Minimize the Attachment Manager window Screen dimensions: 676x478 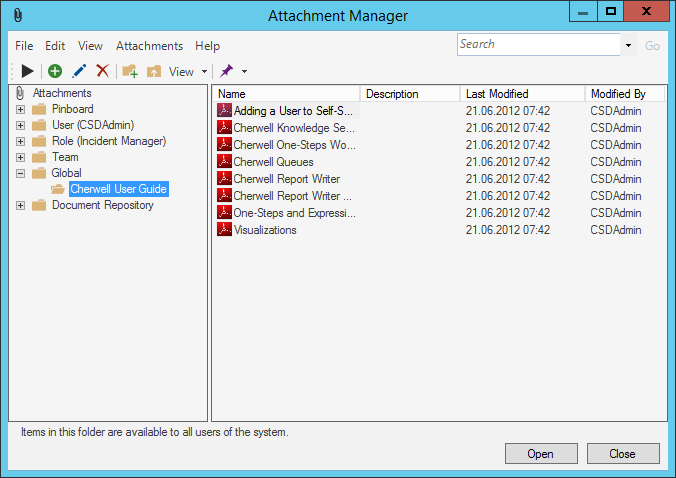[583, 11]
